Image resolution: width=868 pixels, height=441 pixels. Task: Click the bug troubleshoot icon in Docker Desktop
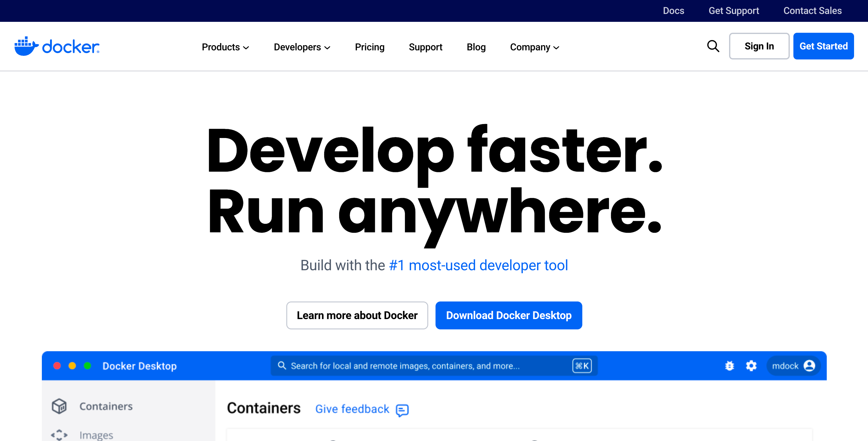tap(729, 365)
